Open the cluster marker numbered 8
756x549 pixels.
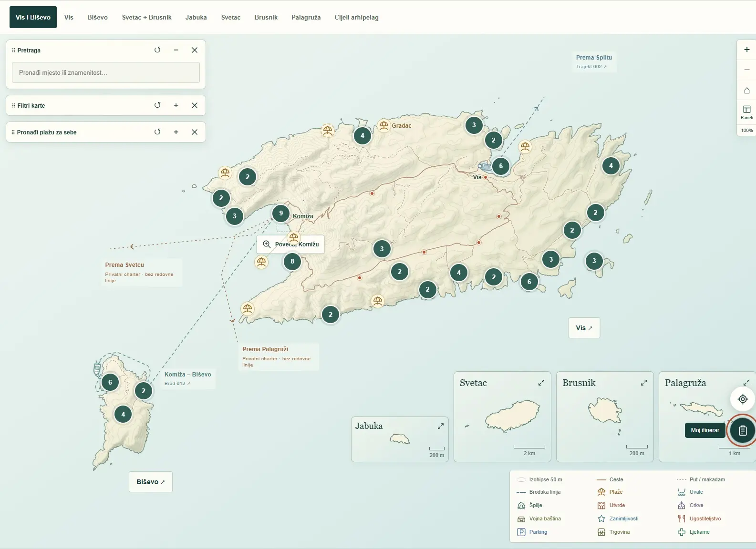pos(292,261)
